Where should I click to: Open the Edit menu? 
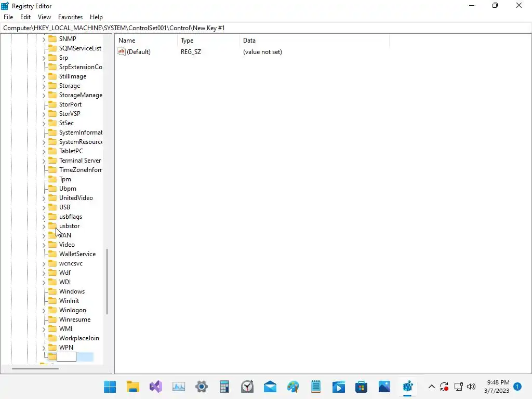pos(25,17)
